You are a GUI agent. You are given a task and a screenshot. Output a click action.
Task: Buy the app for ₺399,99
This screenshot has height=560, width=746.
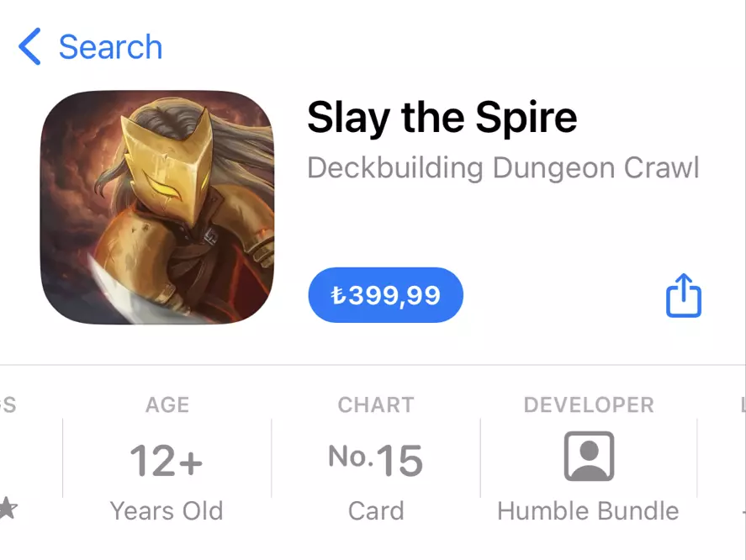[385, 295]
